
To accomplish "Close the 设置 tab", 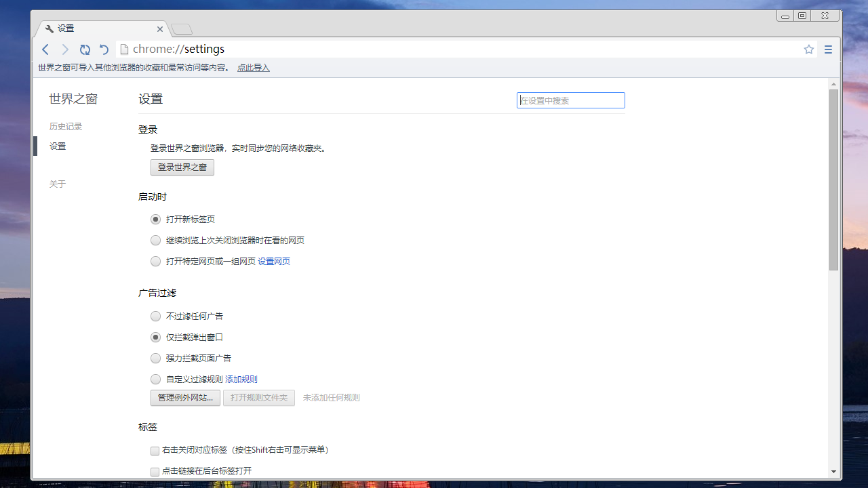I will click(x=160, y=29).
